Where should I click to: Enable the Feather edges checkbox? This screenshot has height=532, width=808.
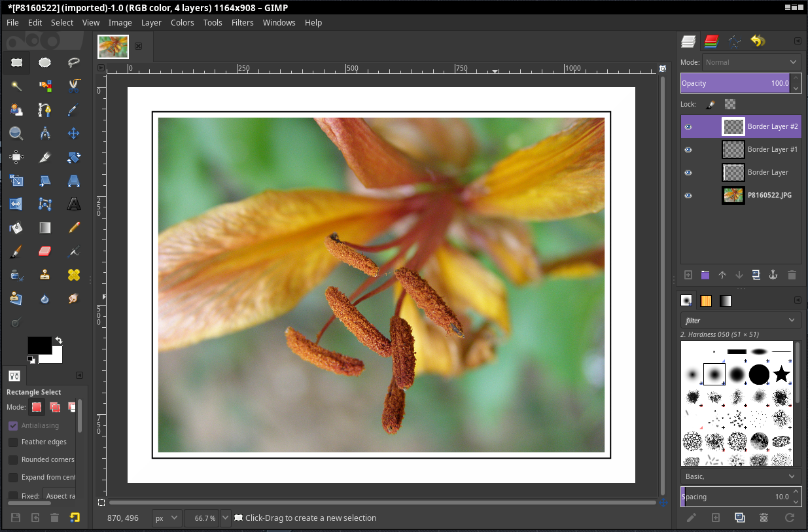tap(13, 442)
